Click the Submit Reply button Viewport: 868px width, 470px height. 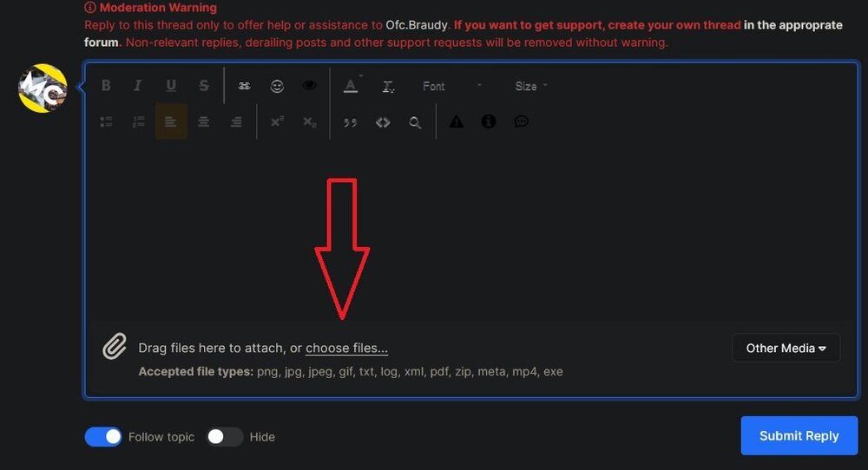point(799,435)
